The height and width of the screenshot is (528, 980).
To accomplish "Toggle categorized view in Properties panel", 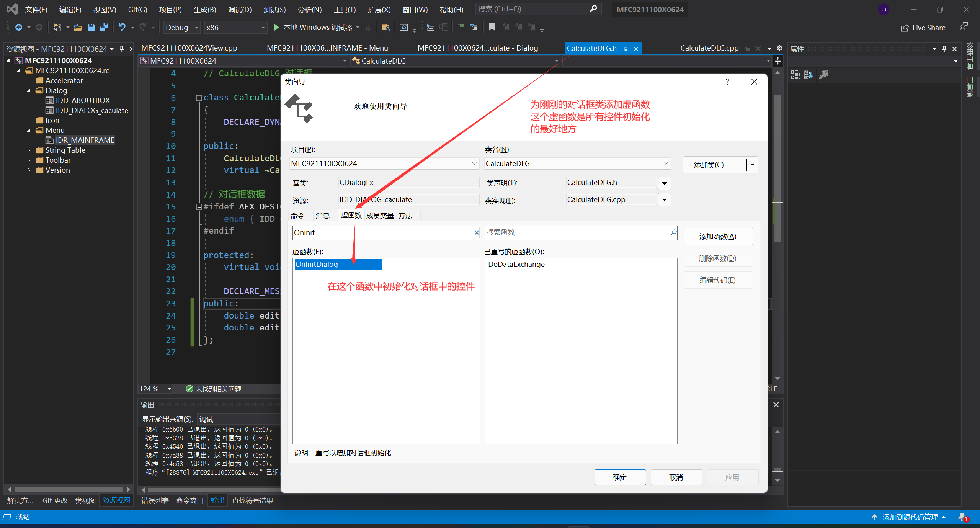I will click(795, 75).
